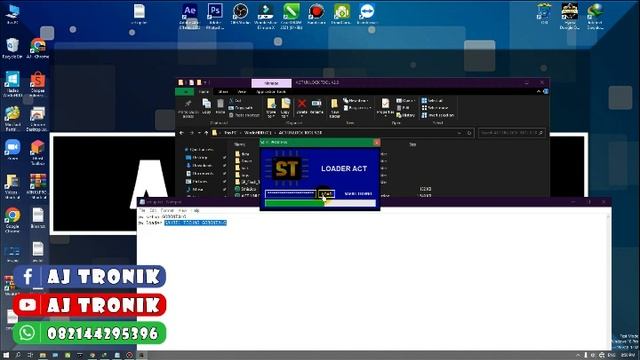640x360 pixels.
Task: Click Copy path in Explorer ribbon
Action: click(241, 108)
